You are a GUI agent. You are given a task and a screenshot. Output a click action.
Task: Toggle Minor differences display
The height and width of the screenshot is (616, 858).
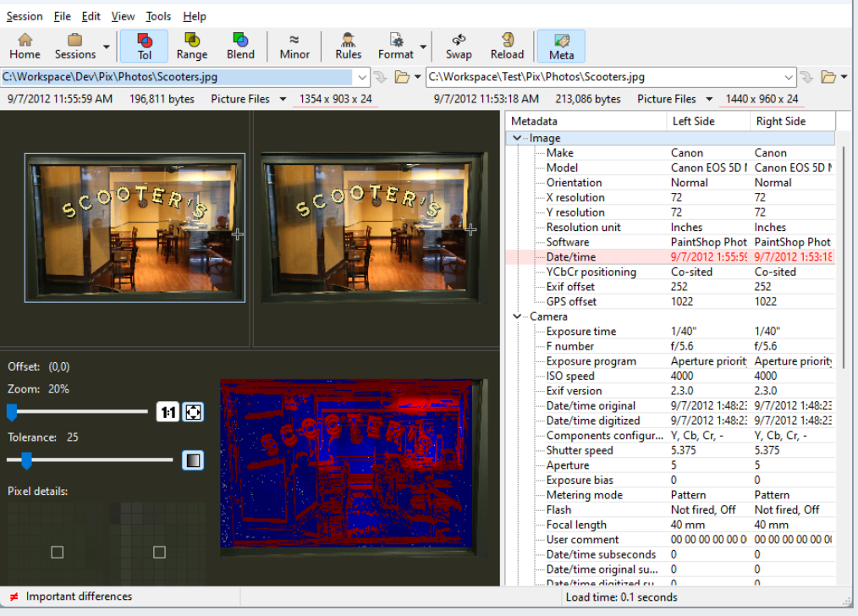pyautogui.click(x=294, y=47)
